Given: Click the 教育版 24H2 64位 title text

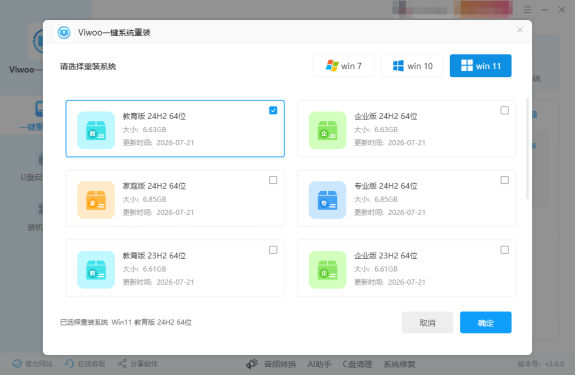Looking at the screenshot, I should coord(154,116).
